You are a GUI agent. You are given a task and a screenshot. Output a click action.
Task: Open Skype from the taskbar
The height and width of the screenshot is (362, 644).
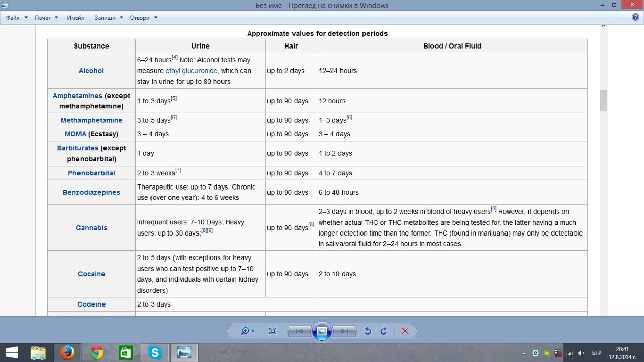point(155,353)
